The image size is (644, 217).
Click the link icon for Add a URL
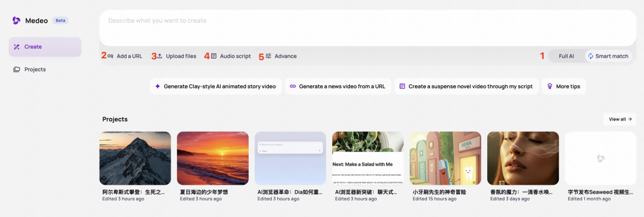pyautogui.click(x=110, y=56)
